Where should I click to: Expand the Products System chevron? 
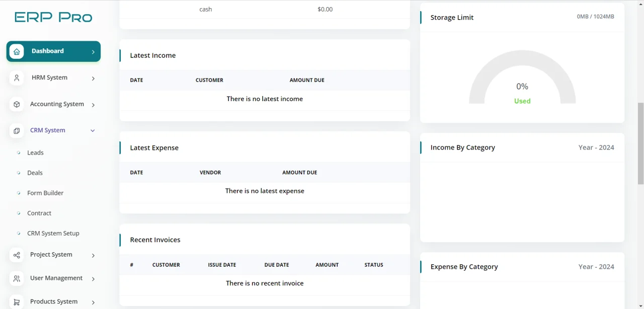pyautogui.click(x=93, y=302)
